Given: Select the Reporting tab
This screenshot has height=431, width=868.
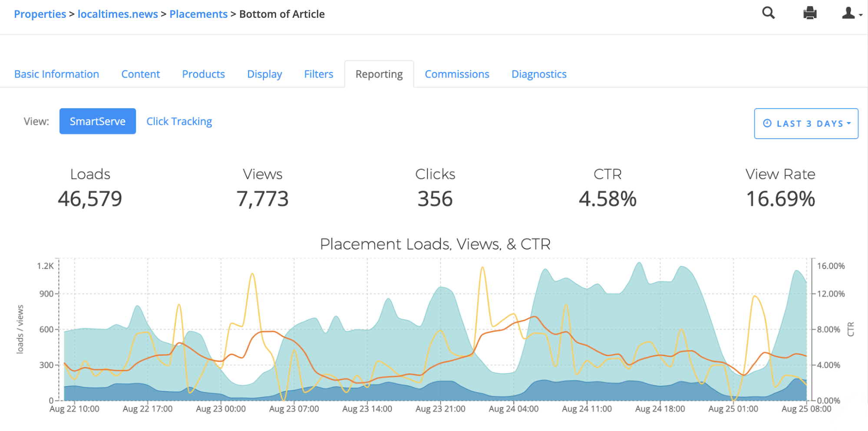Looking at the screenshot, I should click(379, 74).
